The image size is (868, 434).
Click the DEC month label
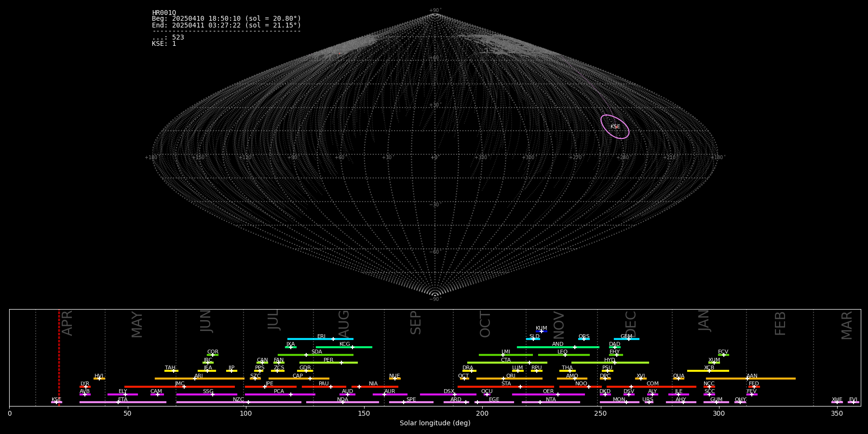tap(631, 324)
